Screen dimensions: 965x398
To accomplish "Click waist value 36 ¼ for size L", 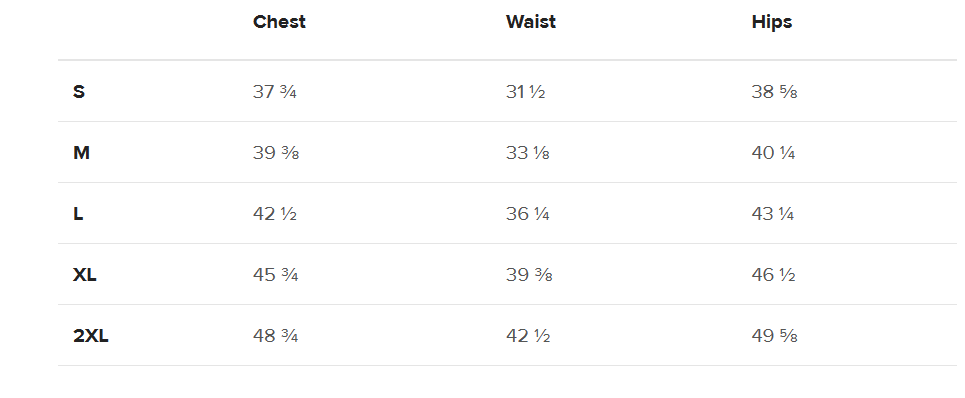I will 527,214.
